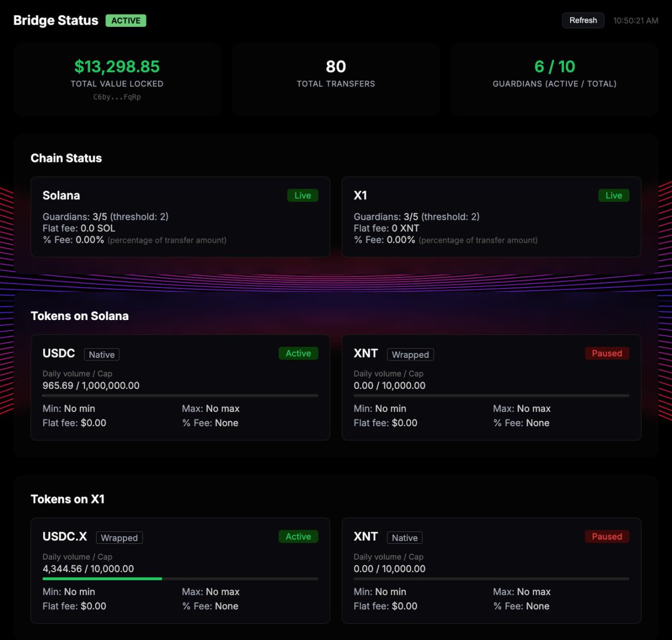
Task: Click the $13,298.85 total value locked
Action: pyautogui.click(x=117, y=67)
